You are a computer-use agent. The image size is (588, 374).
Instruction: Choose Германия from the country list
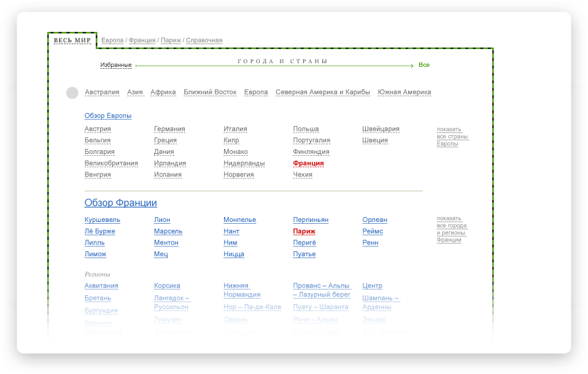(x=169, y=129)
